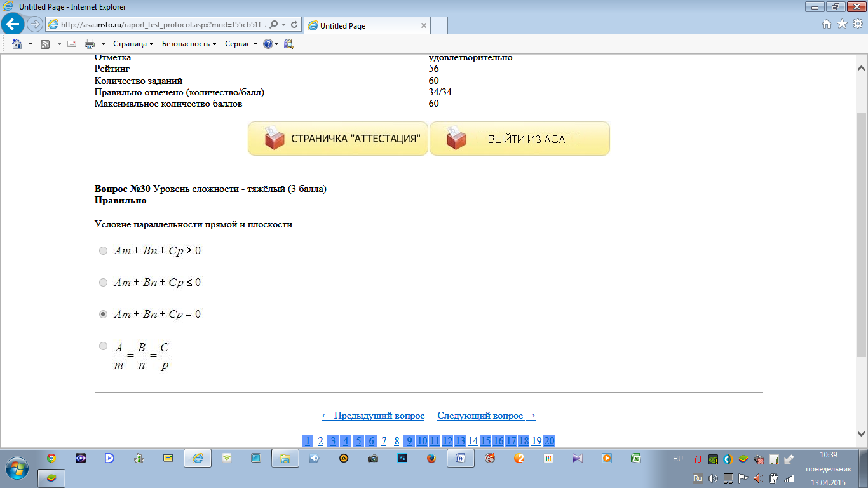868x488 pixels.
Task: Open the Help question mark icon
Action: (x=268, y=44)
